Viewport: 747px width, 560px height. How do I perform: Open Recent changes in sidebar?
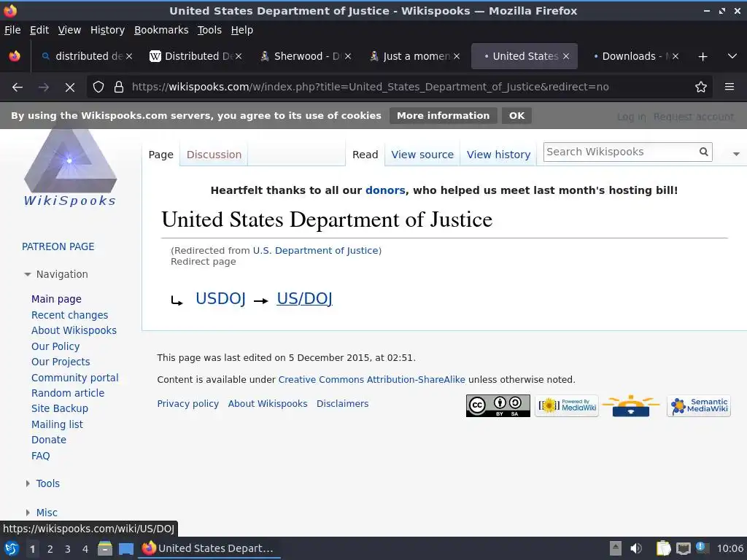69,315
